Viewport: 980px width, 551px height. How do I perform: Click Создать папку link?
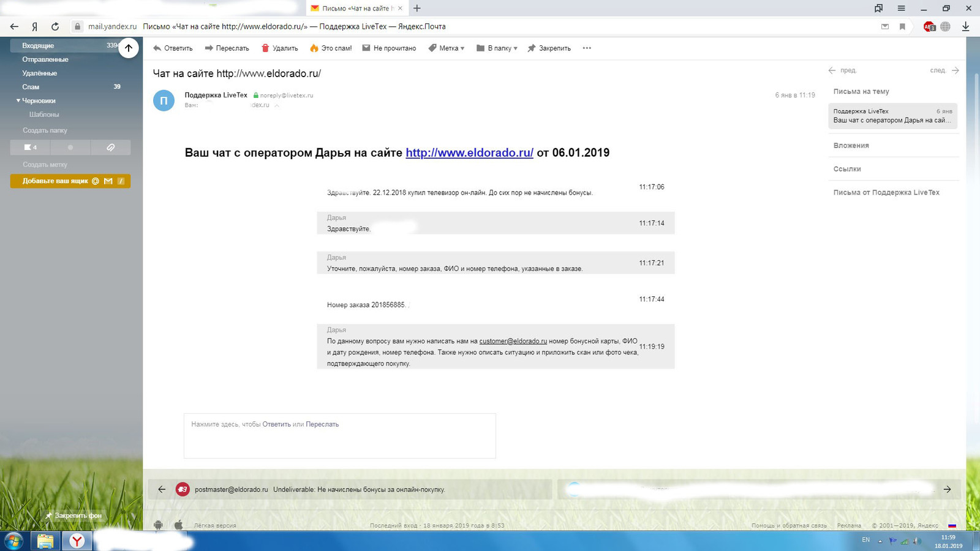point(45,130)
